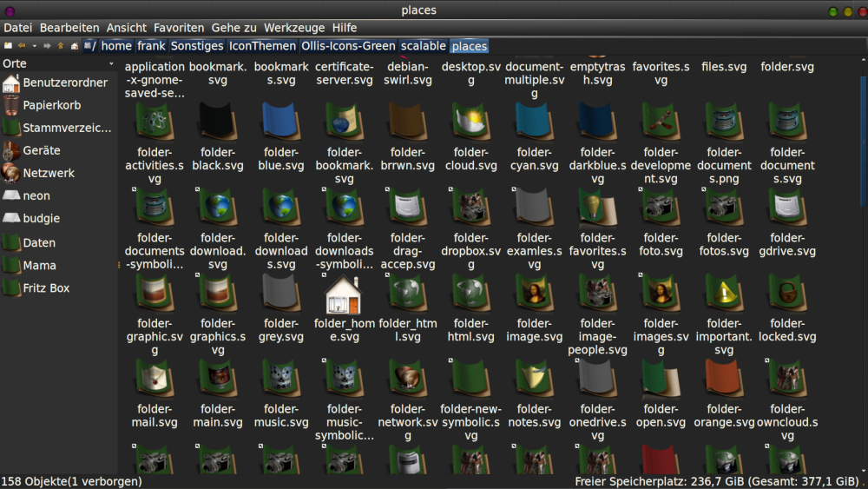Select the folder-music.svg icon
This screenshot has width=868, height=489.
[x=280, y=380]
